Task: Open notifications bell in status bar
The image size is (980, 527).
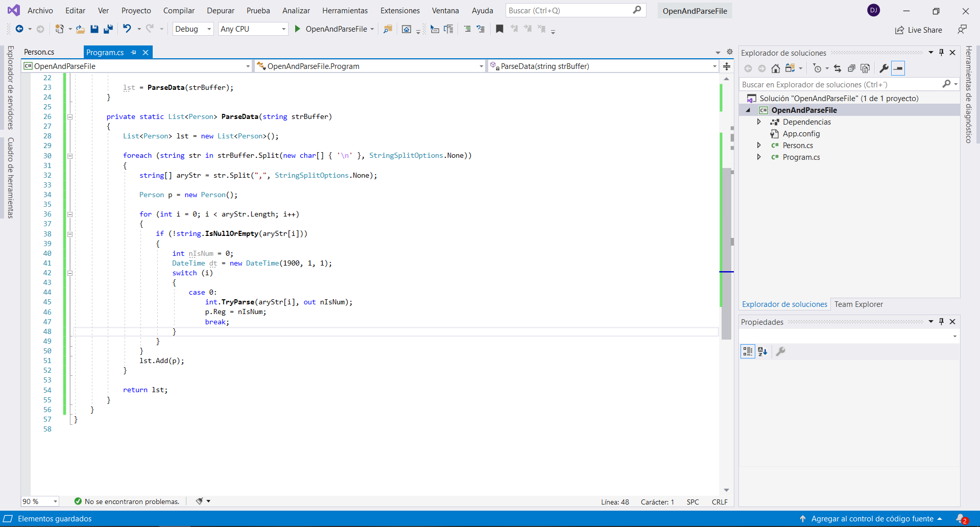Action: [x=961, y=519]
